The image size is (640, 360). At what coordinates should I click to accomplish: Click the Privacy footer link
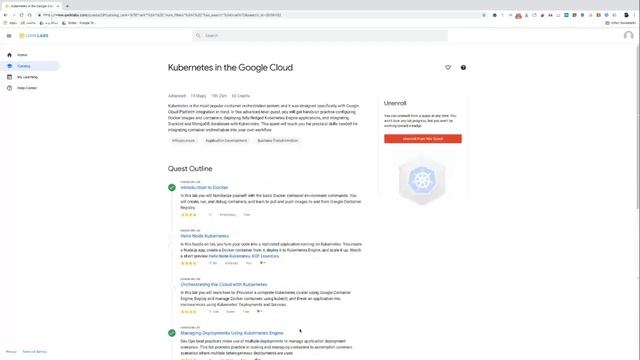pyautogui.click(x=11, y=351)
